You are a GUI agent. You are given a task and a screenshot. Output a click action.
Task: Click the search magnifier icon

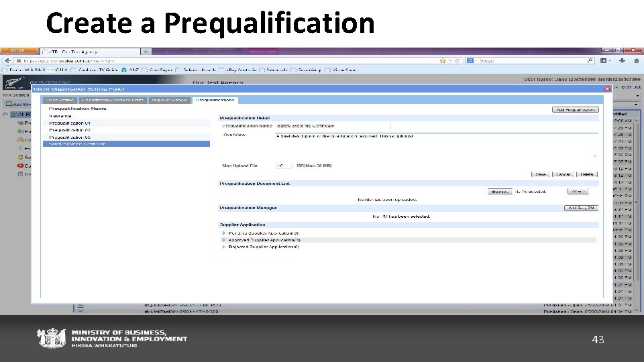pos(590,60)
